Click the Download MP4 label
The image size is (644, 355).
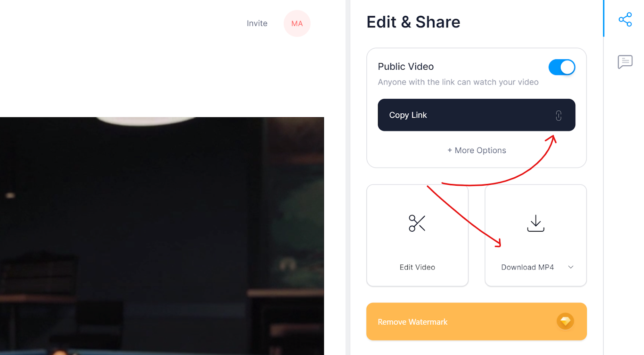coord(527,267)
